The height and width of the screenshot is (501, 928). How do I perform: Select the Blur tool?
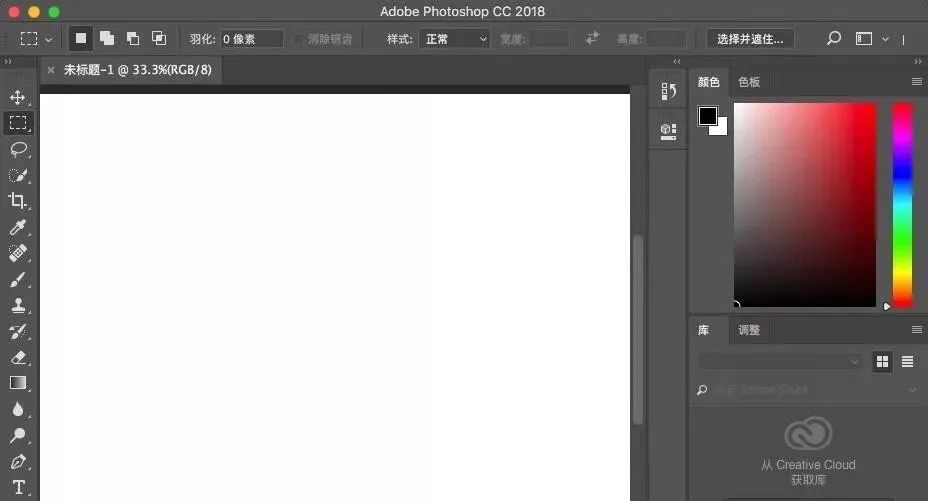pyautogui.click(x=18, y=409)
